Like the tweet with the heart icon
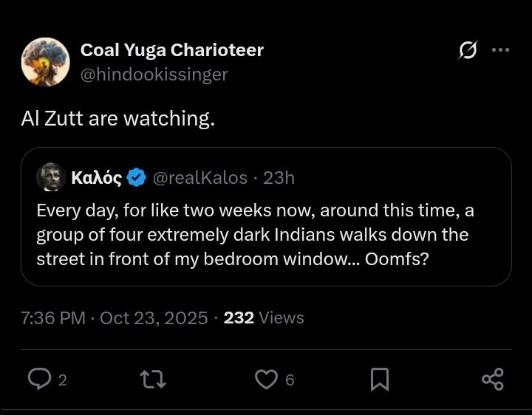This screenshot has height=415, width=532. (265, 380)
